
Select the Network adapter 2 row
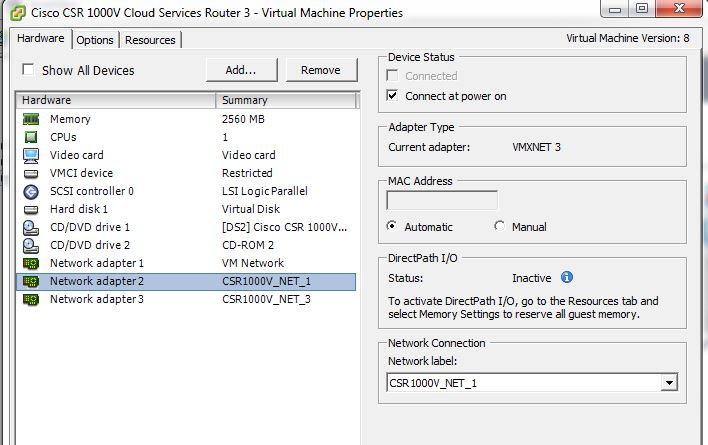click(186, 282)
